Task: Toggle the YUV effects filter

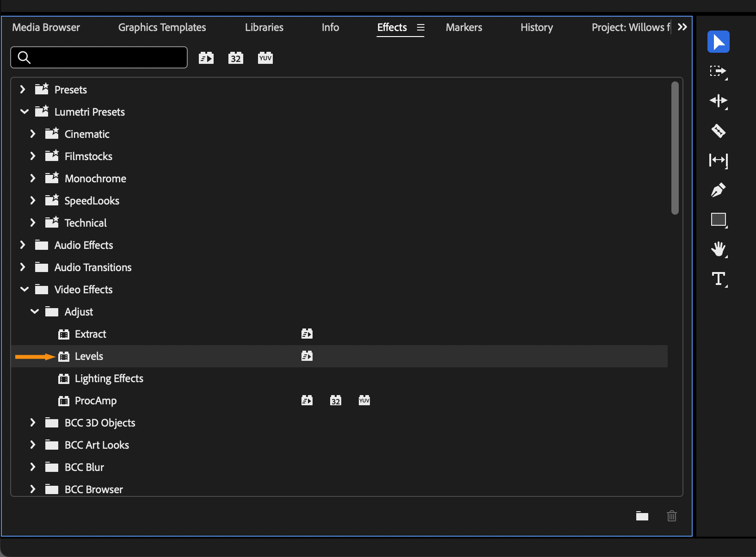Action: tap(265, 57)
